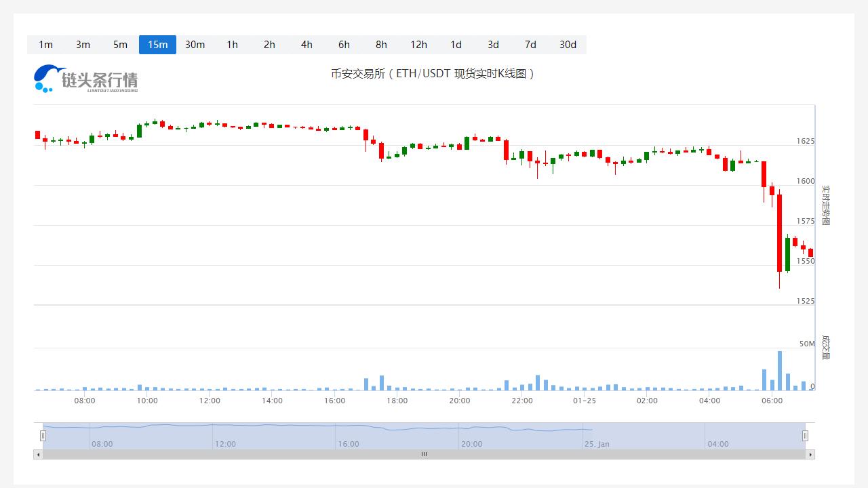Viewport: 868px width, 488px height.
Task: Click the 链头条行情 logo
Action: coord(85,79)
